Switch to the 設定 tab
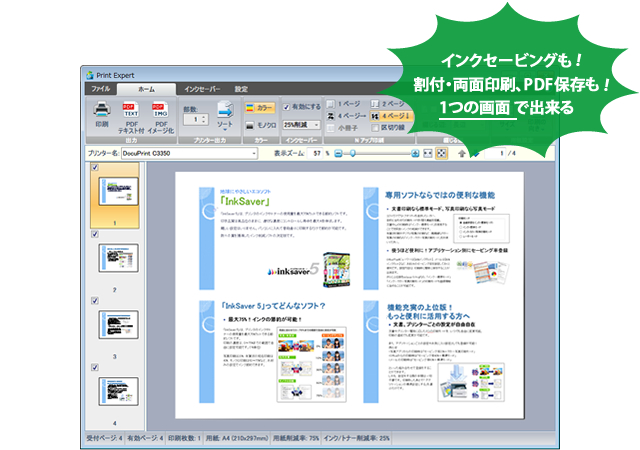The image size is (640, 450). (x=241, y=89)
